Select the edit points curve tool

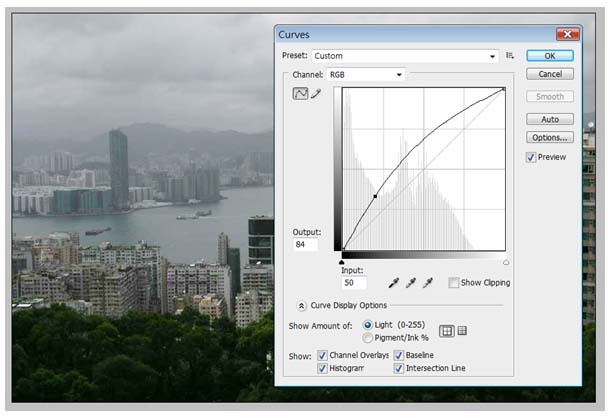(x=300, y=94)
